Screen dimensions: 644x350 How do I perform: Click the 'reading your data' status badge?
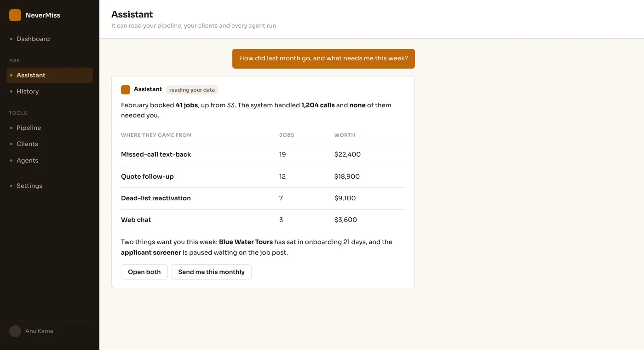coord(192,90)
